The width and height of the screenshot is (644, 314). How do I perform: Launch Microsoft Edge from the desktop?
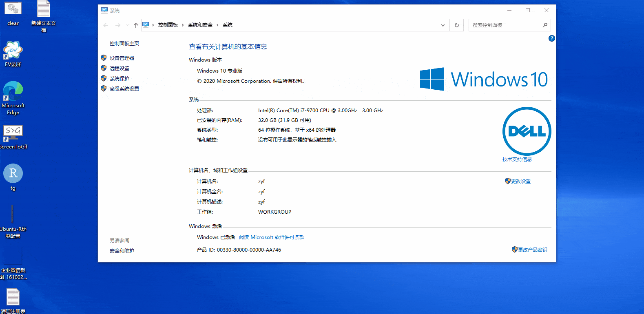[13, 98]
